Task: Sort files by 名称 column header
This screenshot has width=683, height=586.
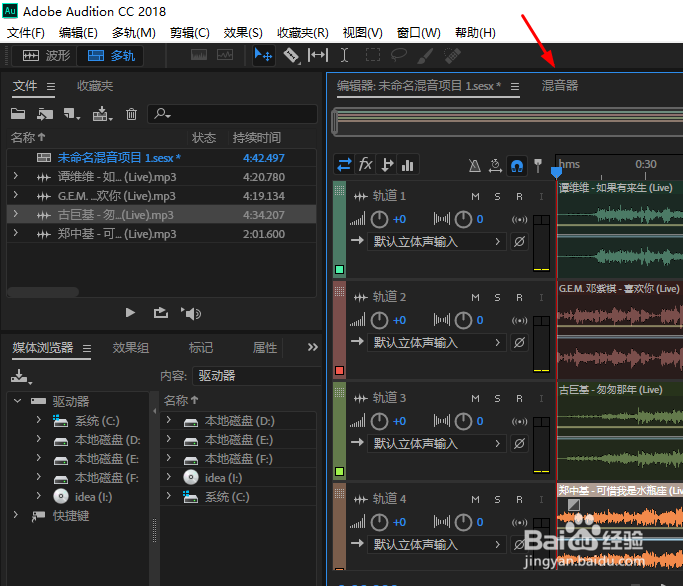Action: tap(28, 138)
